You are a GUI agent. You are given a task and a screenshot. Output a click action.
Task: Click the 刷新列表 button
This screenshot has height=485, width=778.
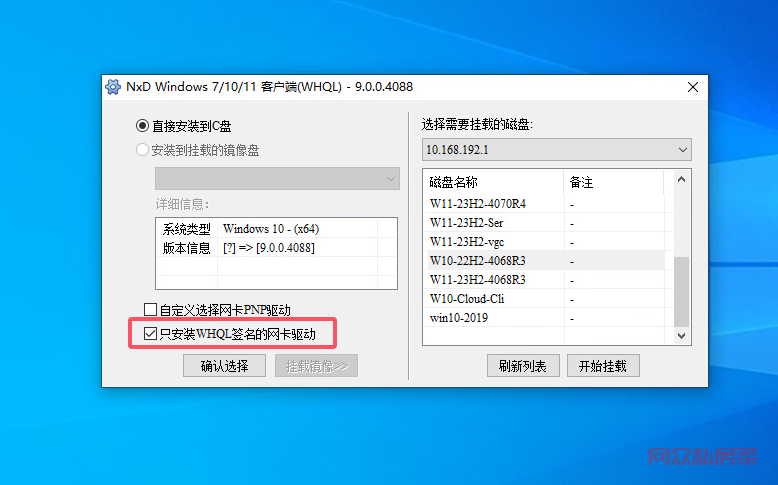[523, 366]
